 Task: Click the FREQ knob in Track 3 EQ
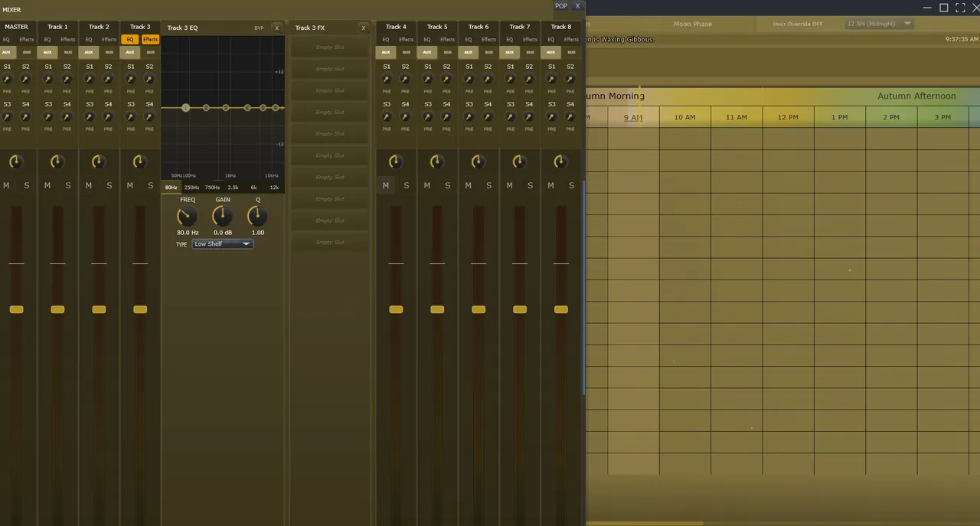click(x=187, y=217)
